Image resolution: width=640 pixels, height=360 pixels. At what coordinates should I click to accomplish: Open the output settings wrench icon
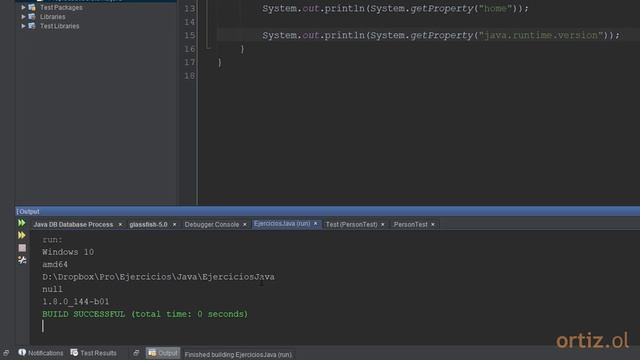tap(22, 260)
